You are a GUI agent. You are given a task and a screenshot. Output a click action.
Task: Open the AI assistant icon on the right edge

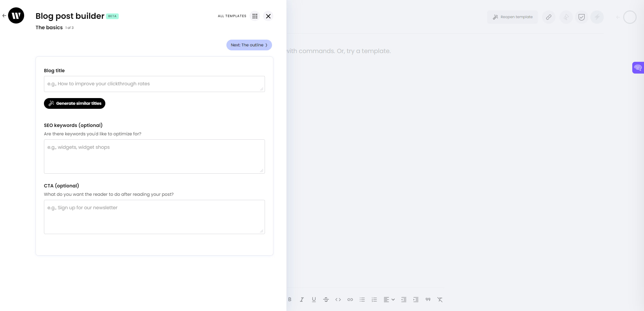point(638,68)
